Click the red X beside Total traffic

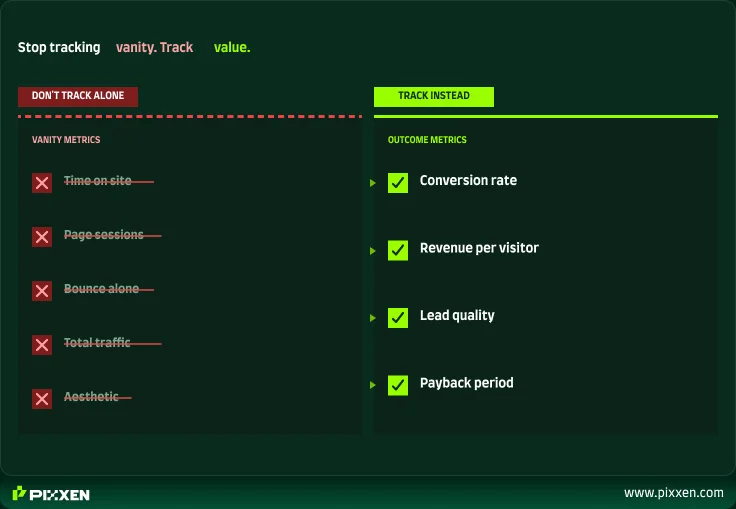point(42,345)
